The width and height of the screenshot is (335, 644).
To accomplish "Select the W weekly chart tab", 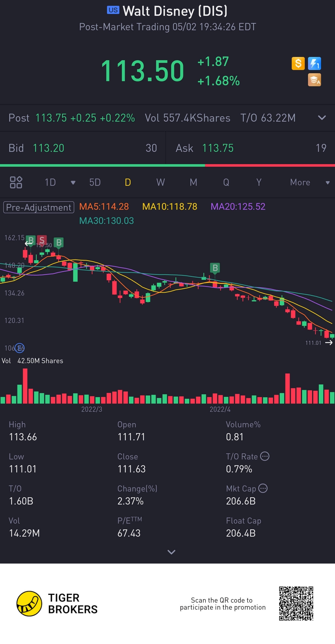I will click(x=161, y=183).
